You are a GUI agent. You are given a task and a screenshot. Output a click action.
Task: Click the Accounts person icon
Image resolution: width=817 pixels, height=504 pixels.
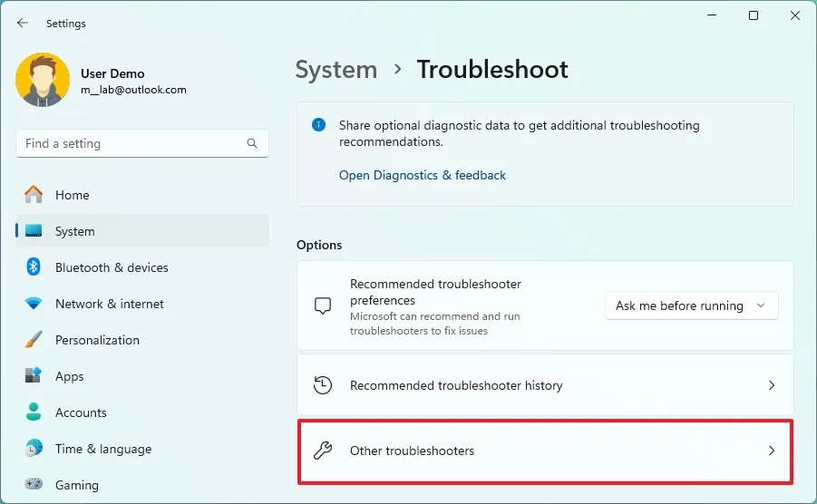click(34, 412)
